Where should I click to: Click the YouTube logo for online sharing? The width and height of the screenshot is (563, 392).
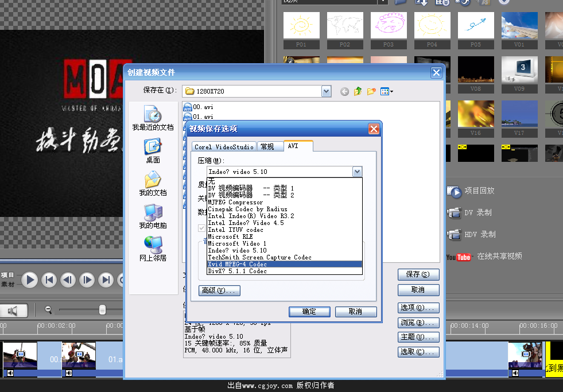pyautogui.click(x=459, y=257)
